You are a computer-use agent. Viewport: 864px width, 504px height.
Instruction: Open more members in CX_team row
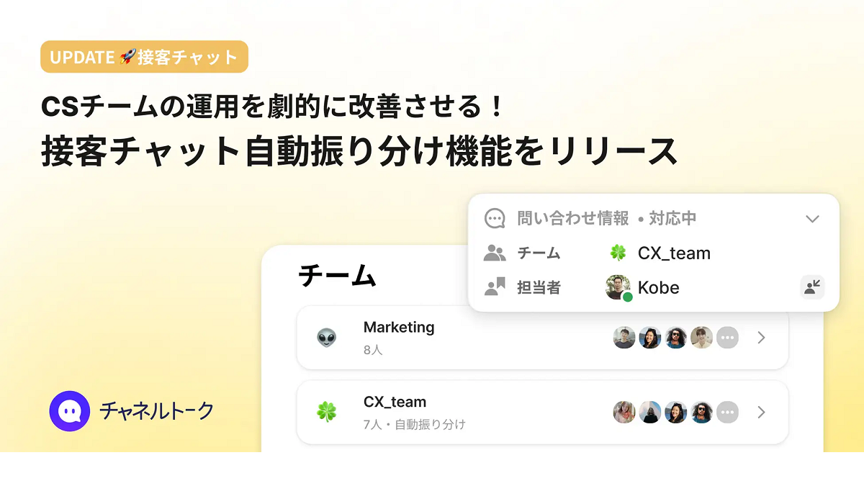coord(728,413)
